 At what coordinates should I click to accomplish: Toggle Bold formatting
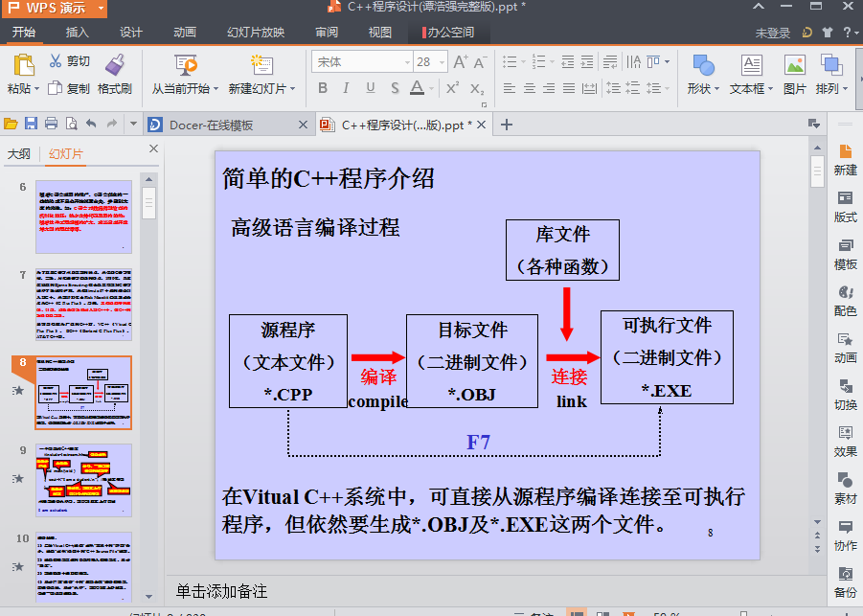(322, 88)
